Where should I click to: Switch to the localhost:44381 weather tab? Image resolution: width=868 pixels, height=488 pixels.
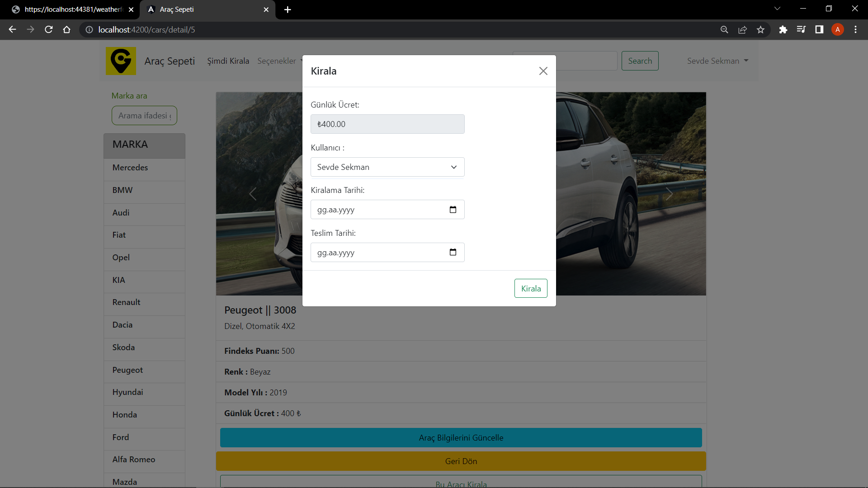coord(72,9)
